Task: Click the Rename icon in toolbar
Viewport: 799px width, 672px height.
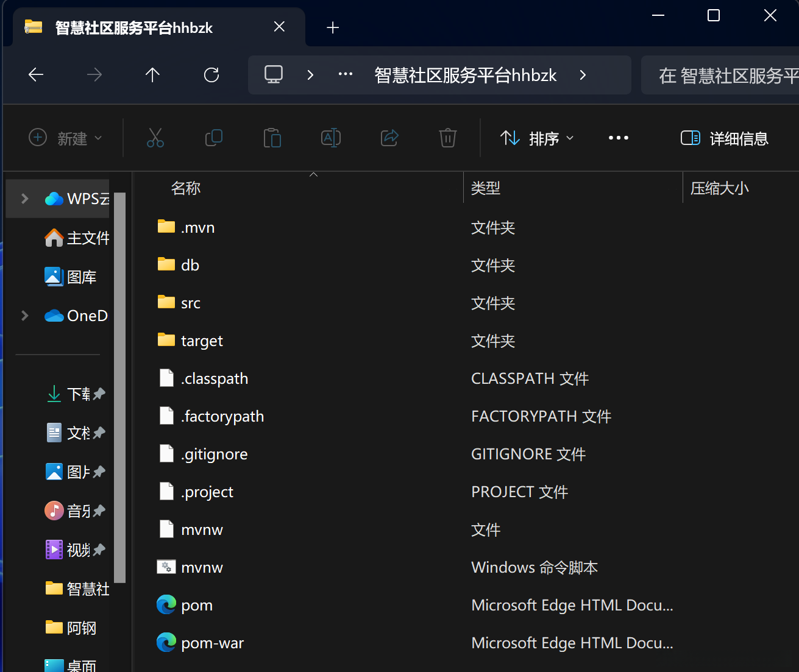Action: (x=331, y=138)
